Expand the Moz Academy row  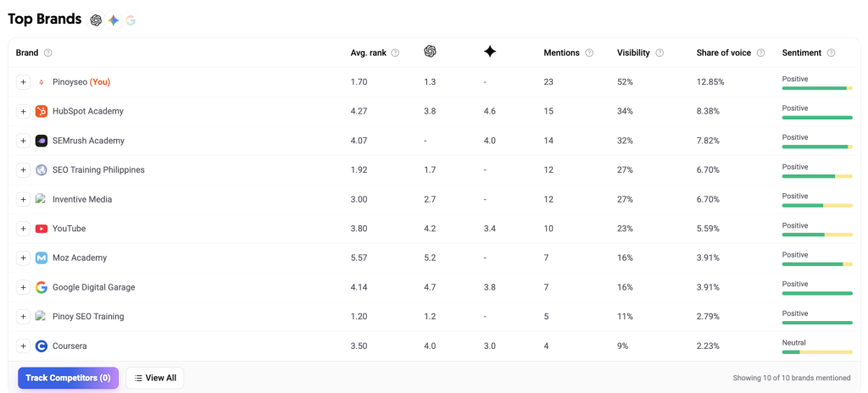pyautogui.click(x=23, y=258)
